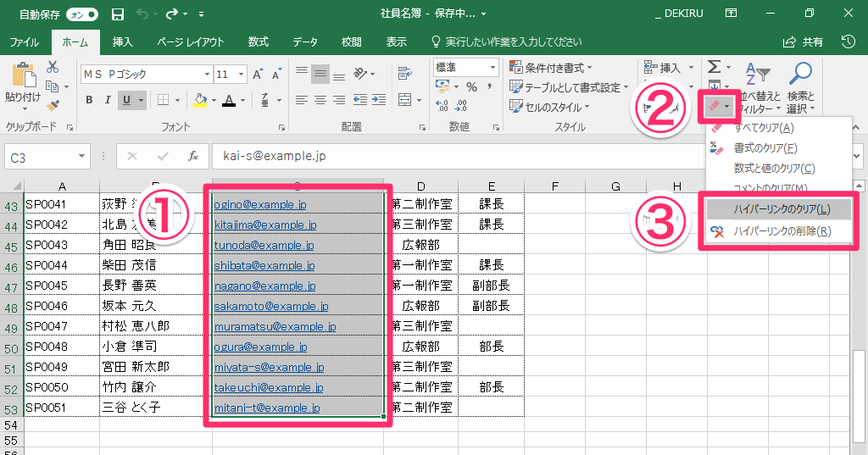Switch to the 校閲 tab
Image resolution: width=868 pixels, height=455 pixels.
351,42
